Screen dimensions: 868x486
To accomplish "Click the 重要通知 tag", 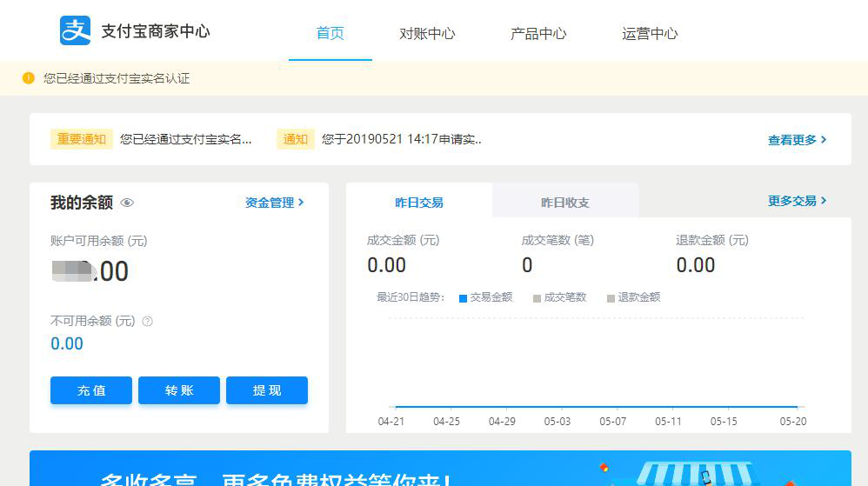I will click(x=82, y=139).
